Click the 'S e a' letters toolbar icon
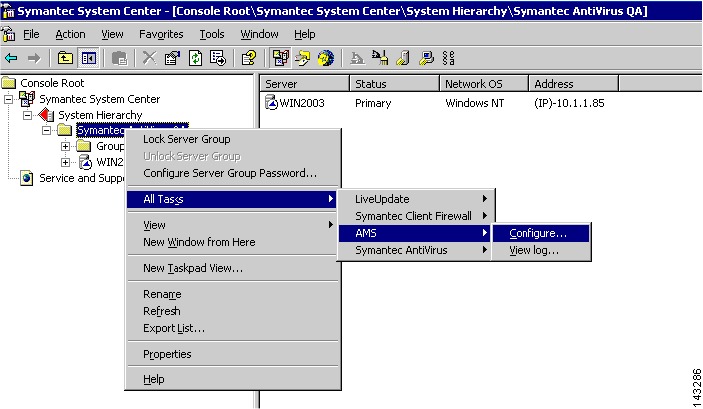Image resolution: width=703 pixels, height=409 pixels. coord(448,58)
